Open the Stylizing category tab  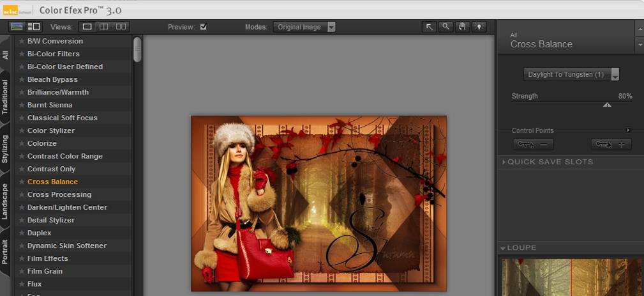point(6,149)
